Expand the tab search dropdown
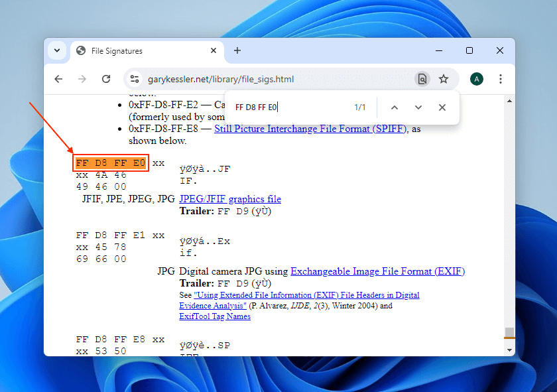 pyautogui.click(x=57, y=50)
